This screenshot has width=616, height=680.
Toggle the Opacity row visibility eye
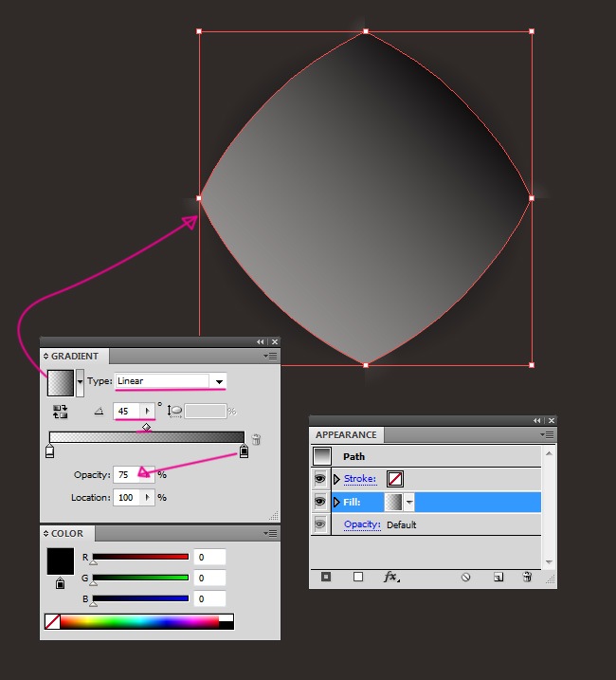tap(320, 524)
